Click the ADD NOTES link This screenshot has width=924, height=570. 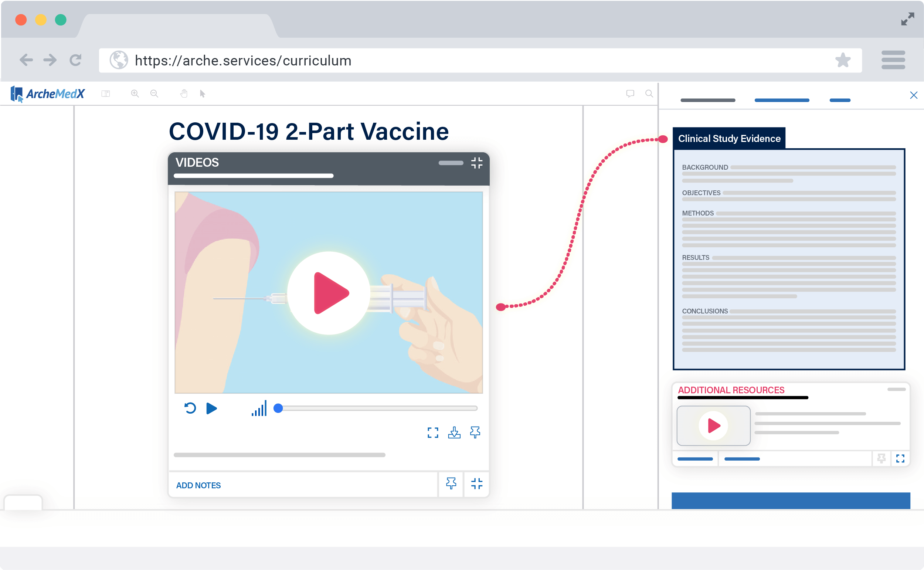198,486
